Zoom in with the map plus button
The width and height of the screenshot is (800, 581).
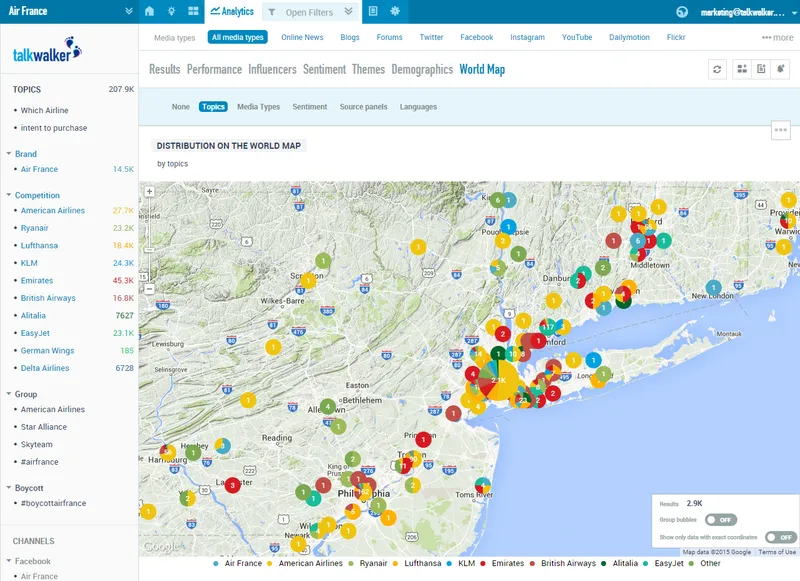click(149, 192)
